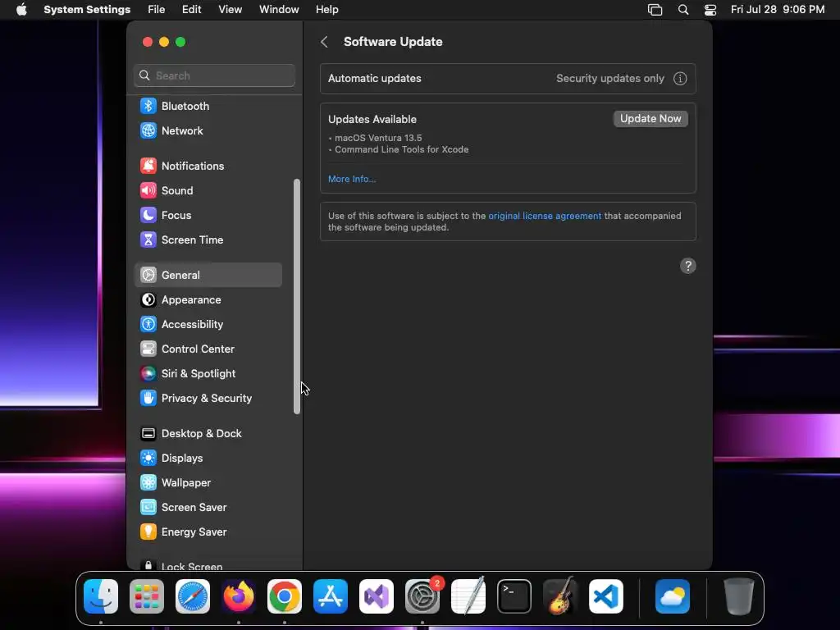
Task: Open Siri & Spotlight settings
Action: [208, 374]
